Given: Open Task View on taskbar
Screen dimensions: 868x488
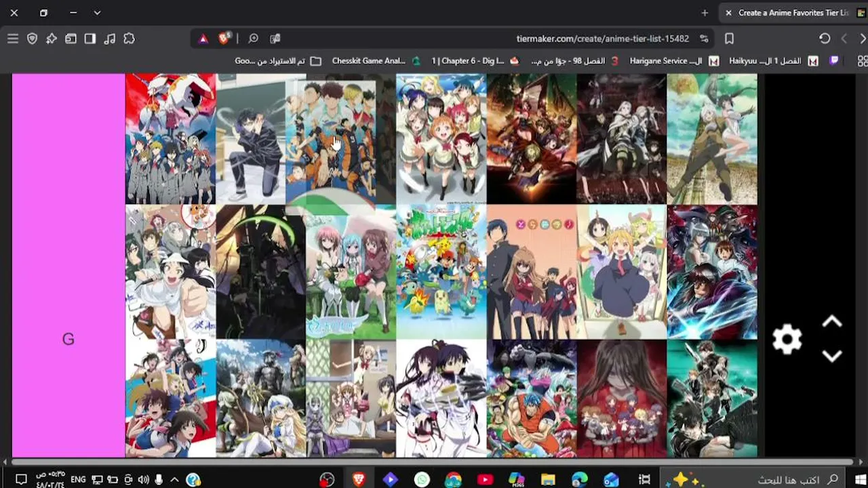Looking at the screenshot, I should point(645,480).
